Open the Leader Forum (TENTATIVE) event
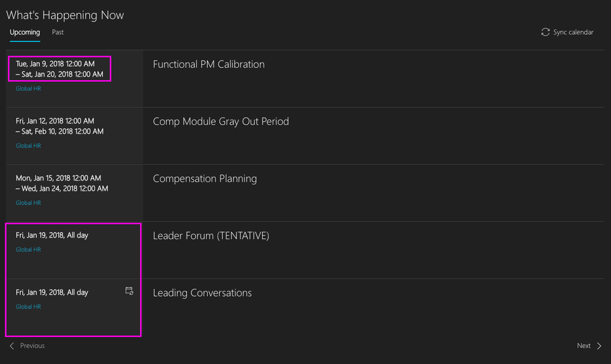 tap(211, 236)
